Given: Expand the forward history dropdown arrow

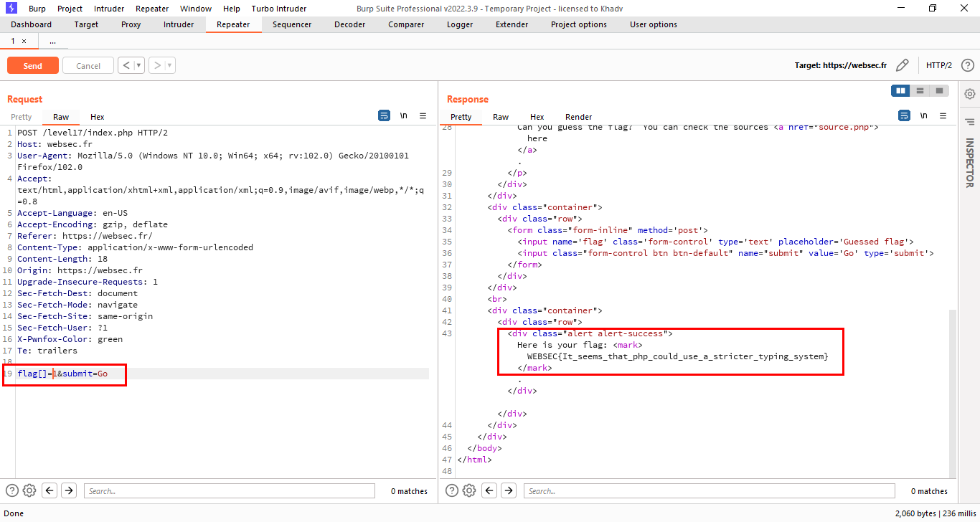Looking at the screenshot, I should pos(170,65).
